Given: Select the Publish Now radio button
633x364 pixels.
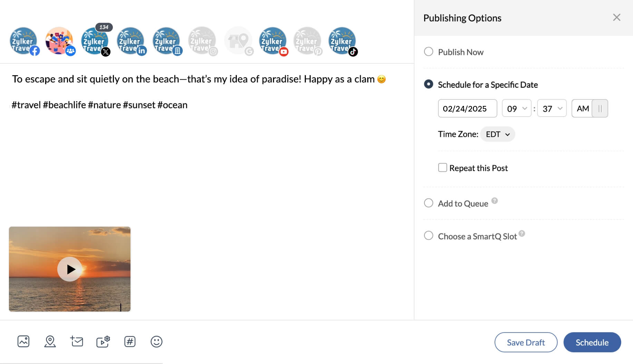Looking at the screenshot, I should pyautogui.click(x=429, y=52).
